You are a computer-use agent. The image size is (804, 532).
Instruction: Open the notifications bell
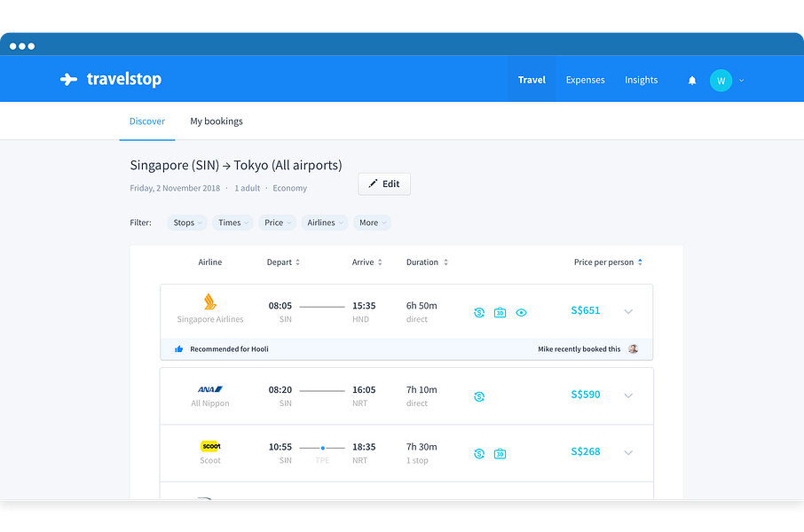691,81
